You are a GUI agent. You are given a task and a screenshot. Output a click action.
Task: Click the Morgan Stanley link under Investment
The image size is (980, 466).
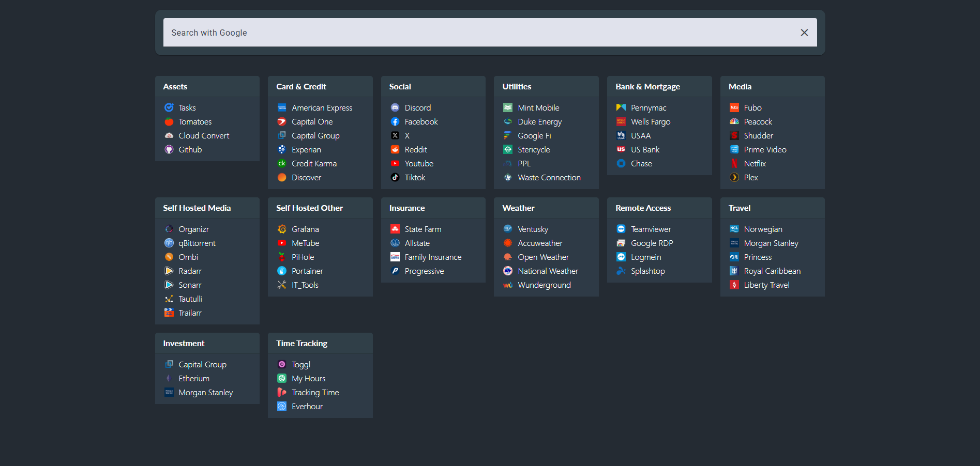(x=206, y=392)
